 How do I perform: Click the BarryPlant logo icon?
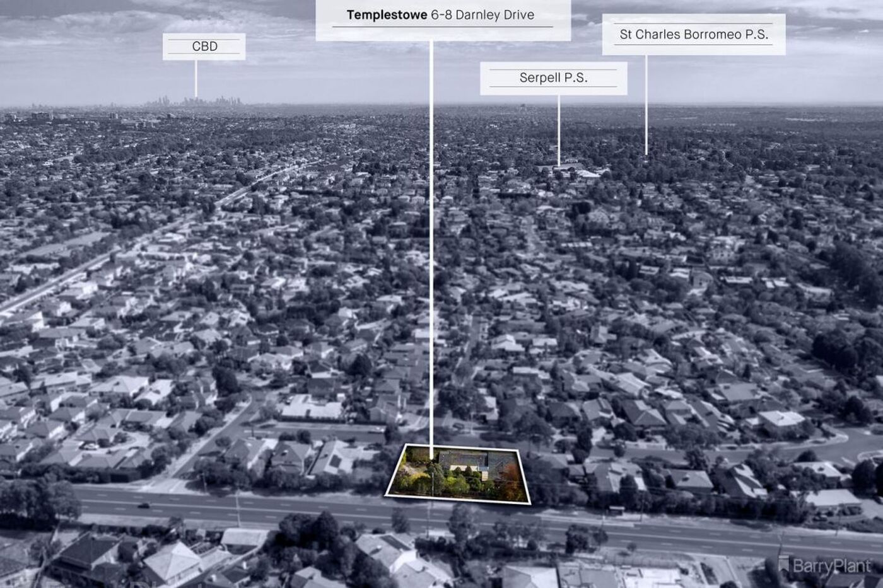point(784,563)
